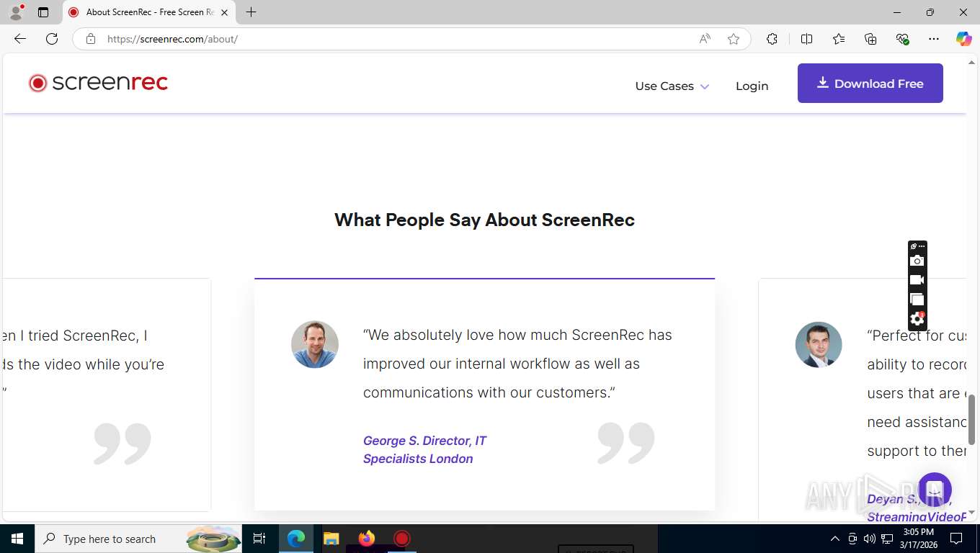Click the page vertical scrollbar thumb

pos(971,419)
